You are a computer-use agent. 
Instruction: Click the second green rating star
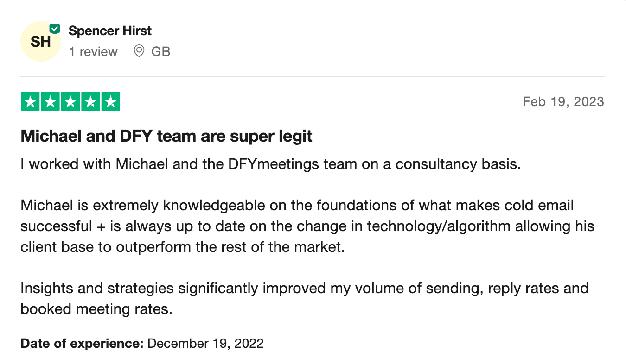[x=51, y=102]
